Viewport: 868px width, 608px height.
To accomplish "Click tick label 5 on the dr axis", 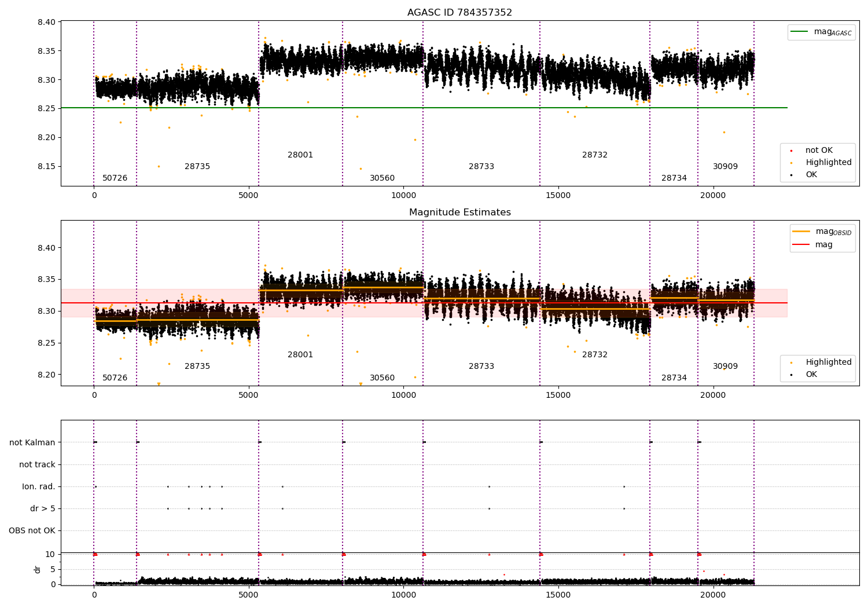I will click(x=53, y=569).
